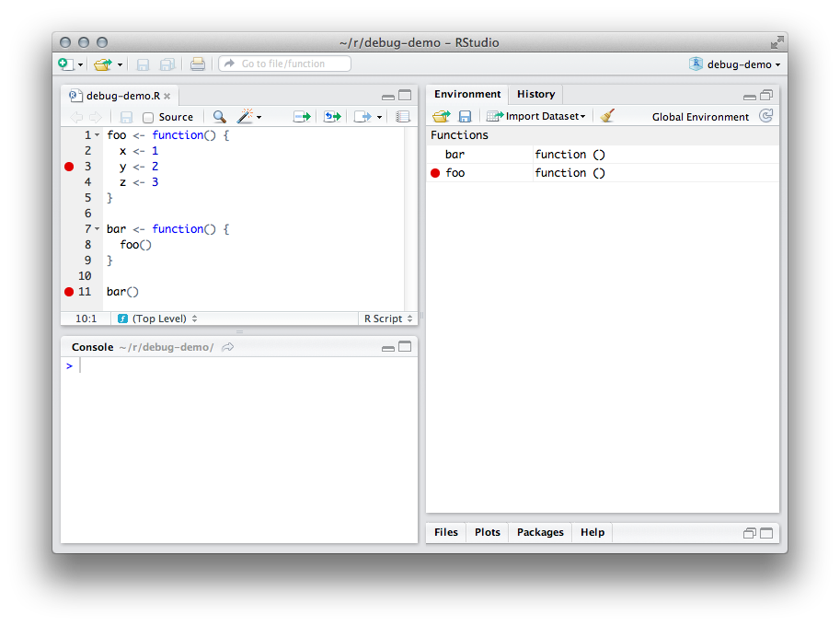This screenshot has height=626, width=840.
Task: Maximize the Console pane
Action: coord(405,347)
